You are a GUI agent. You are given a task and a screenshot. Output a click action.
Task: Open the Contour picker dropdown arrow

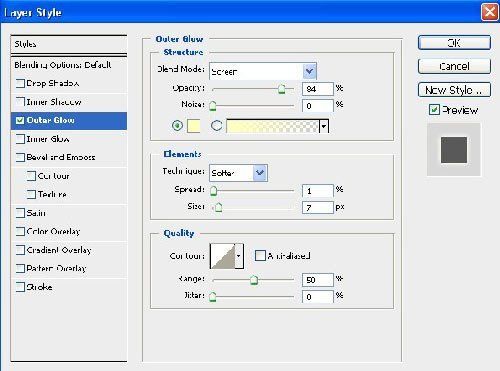[x=239, y=256]
